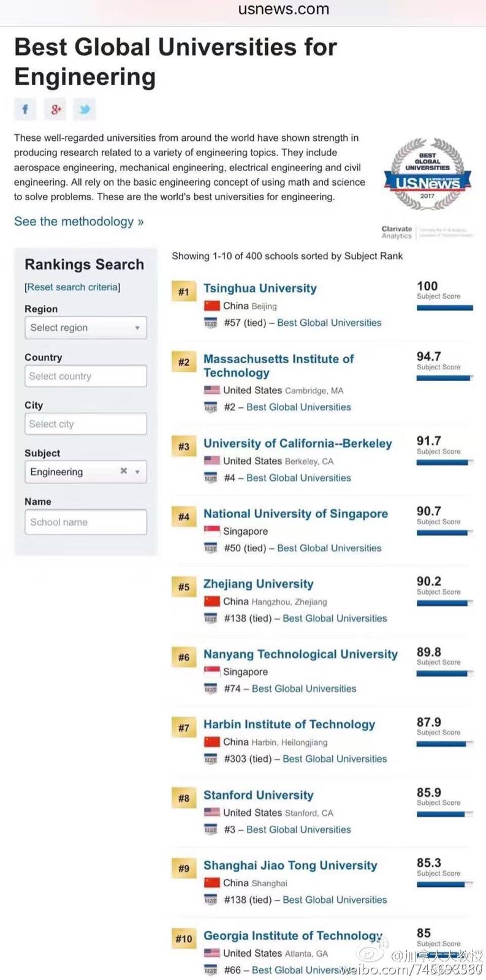Click the #1 rank badge
The width and height of the screenshot is (486, 980).
pyautogui.click(x=183, y=292)
